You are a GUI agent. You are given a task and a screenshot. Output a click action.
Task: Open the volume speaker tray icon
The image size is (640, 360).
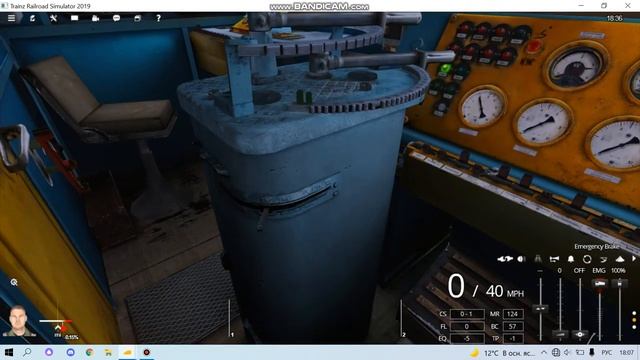(568, 352)
